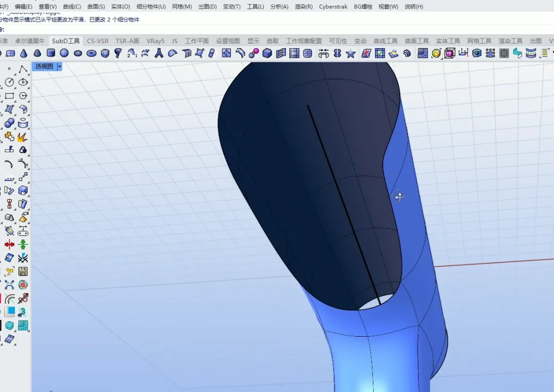Click the extrude solid box icon
Viewport: 554px width, 392px height.
click(x=23, y=191)
